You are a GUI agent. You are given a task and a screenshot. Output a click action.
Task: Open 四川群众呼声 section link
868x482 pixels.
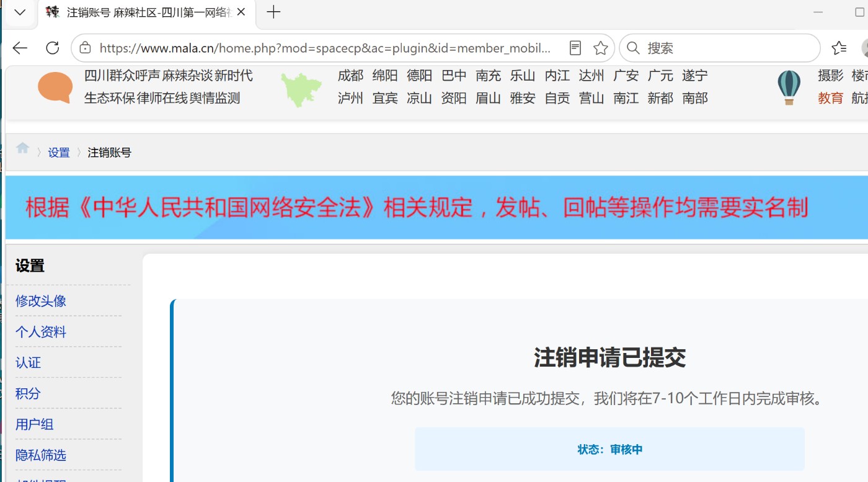pos(122,76)
